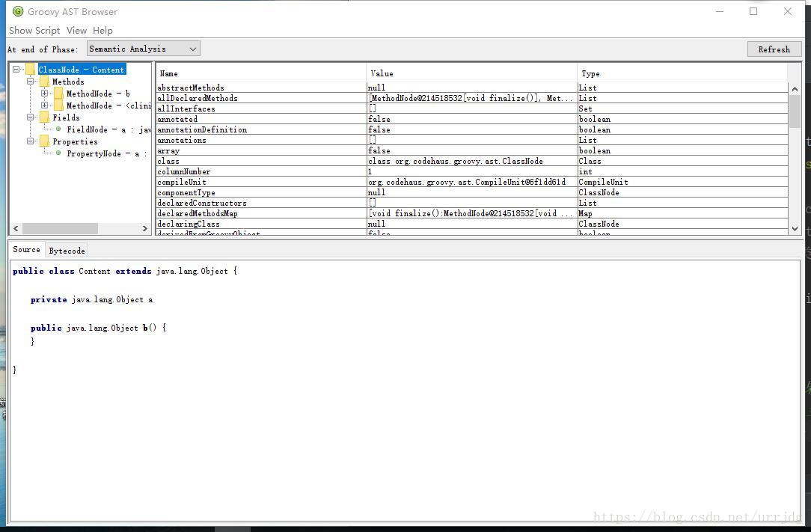Switch to the Bytecode tab
The image size is (811, 532).
67,251
